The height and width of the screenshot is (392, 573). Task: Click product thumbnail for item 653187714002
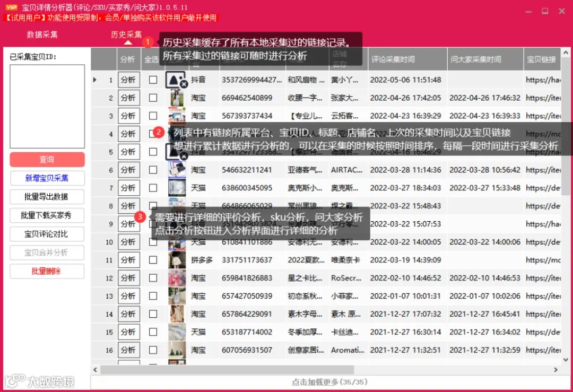click(x=177, y=332)
